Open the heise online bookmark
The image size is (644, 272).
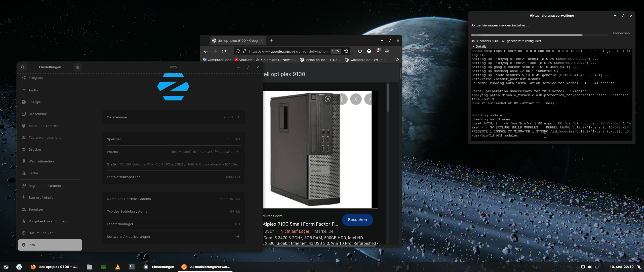click(320, 60)
